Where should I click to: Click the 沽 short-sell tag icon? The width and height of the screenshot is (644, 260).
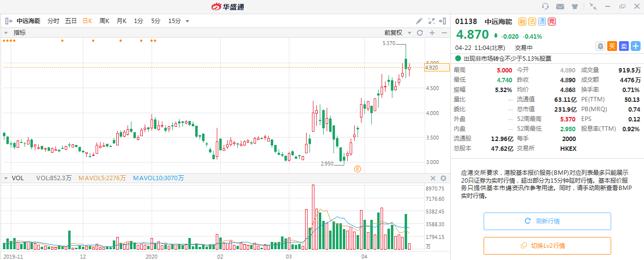click(x=532, y=22)
